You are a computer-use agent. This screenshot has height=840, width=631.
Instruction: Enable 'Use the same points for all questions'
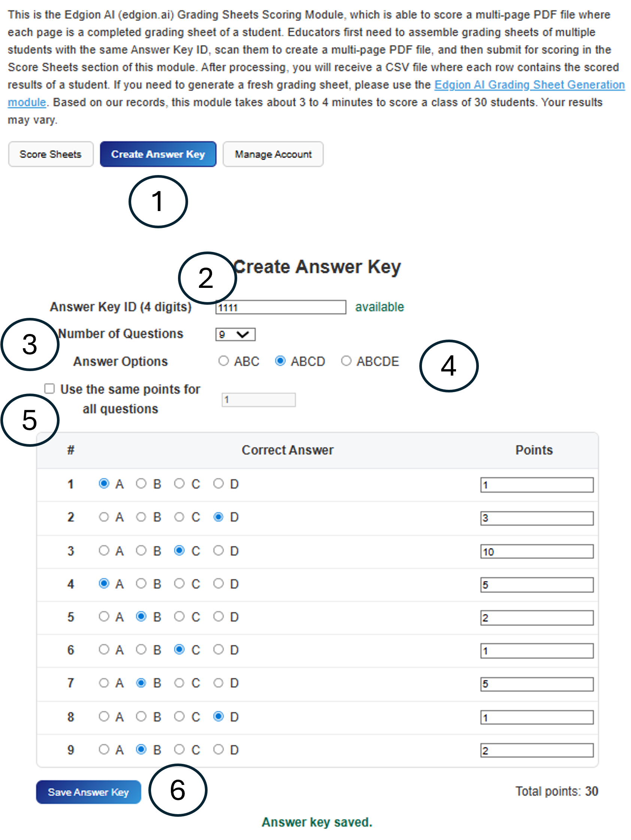click(x=49, y=388)
